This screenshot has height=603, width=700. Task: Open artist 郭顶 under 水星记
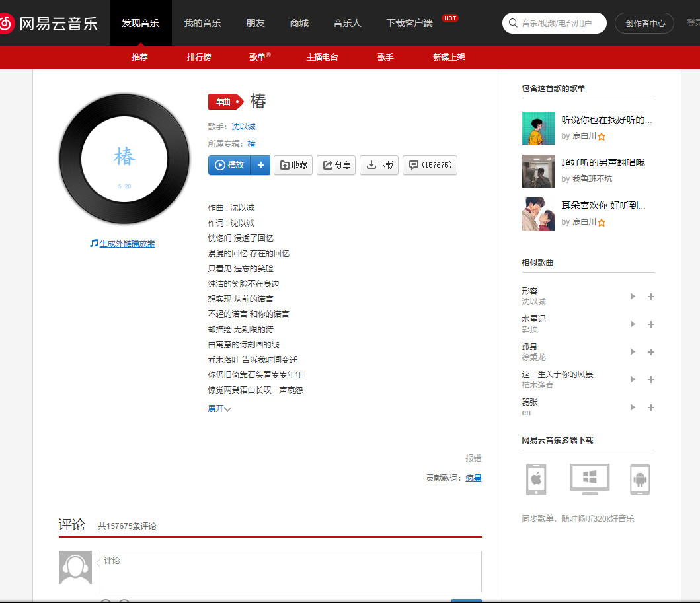pos(530,329)
